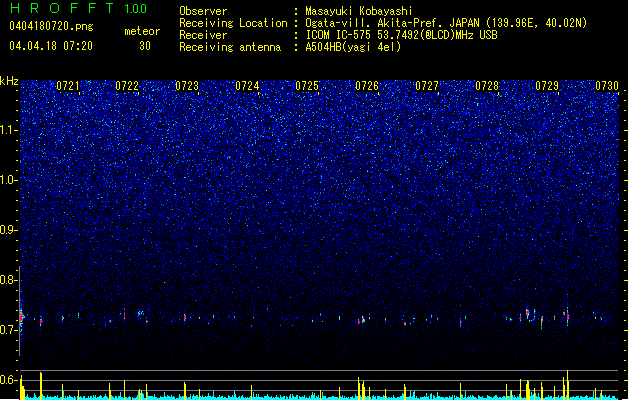Click the 0723 time marker
This screenshot has width=629, height=400.
[x=187, y=86]
